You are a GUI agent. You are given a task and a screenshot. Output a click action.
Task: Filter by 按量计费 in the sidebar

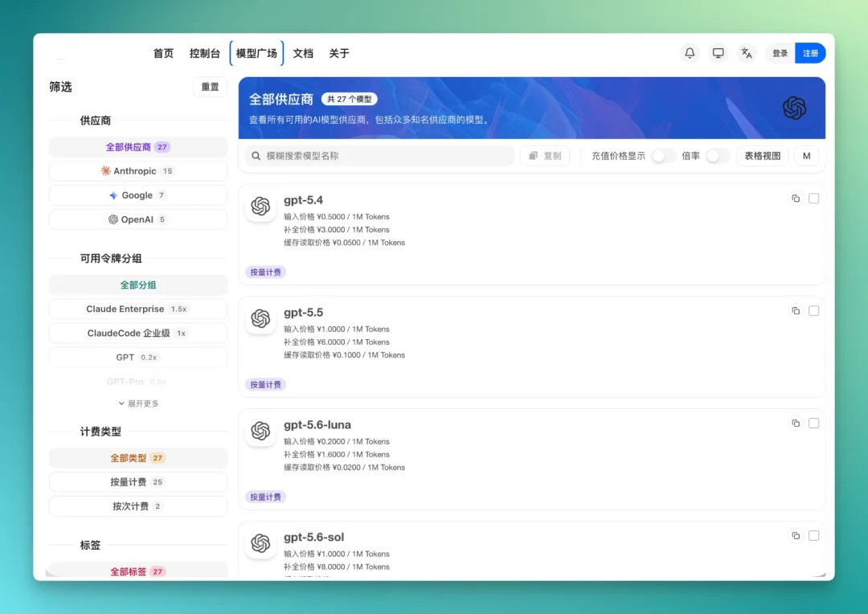click(138, 482)
